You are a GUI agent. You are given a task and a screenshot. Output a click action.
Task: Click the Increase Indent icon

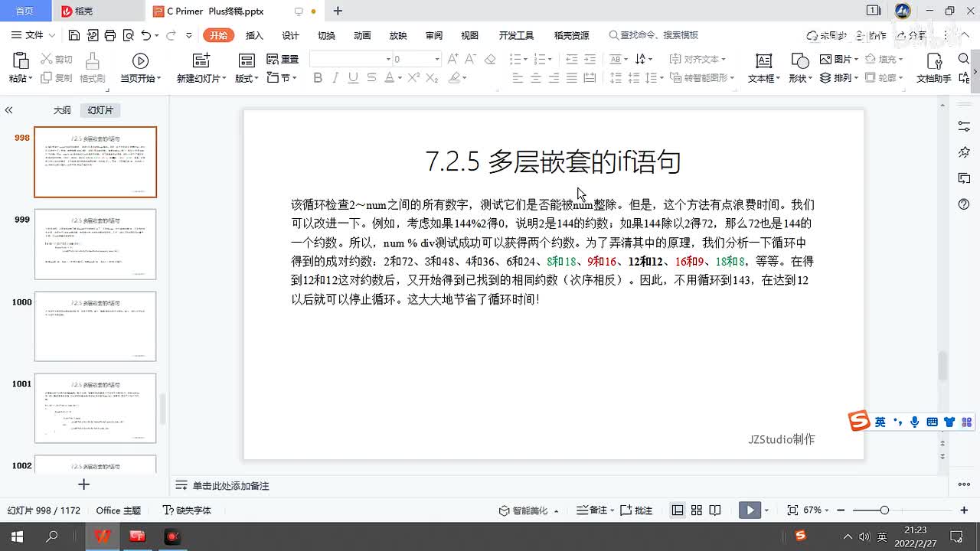[590, 59]
